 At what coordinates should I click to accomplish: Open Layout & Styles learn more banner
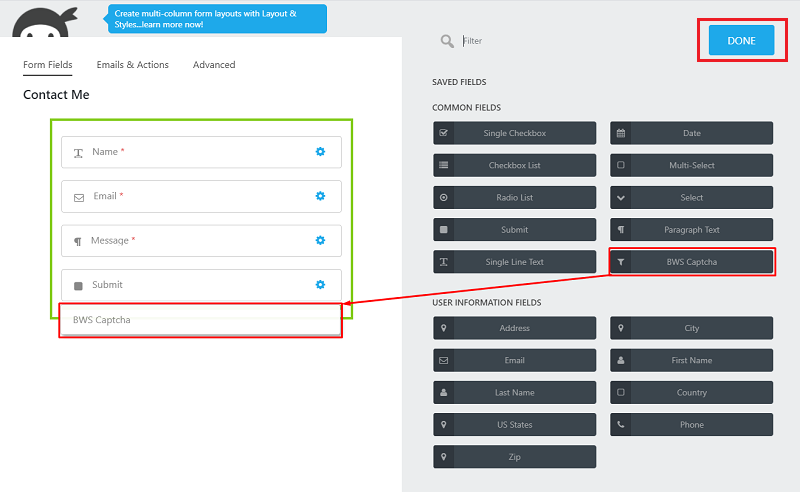click(x=217, y=19)
